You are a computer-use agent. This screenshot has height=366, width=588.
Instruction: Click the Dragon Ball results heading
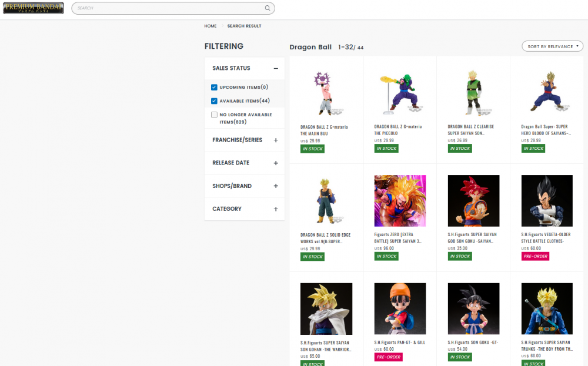(x=310, y=47)
